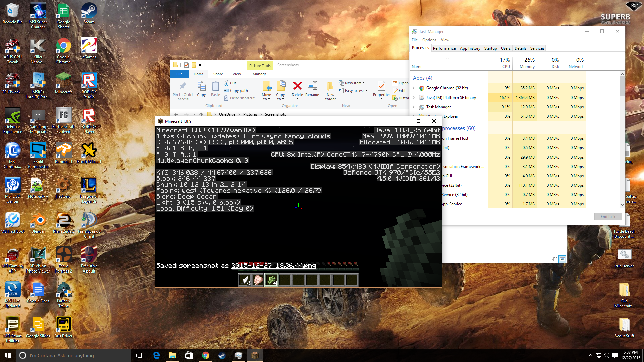Click Pictures in the address breadcrumb

250,114
